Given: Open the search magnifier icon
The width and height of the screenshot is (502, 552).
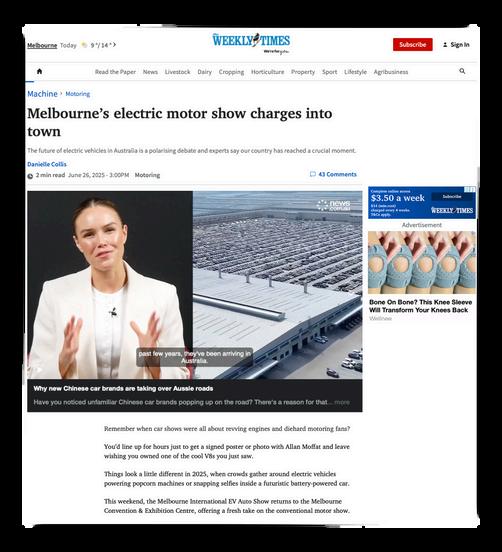Looking at the screenshot, I should (x=462, y=71).
